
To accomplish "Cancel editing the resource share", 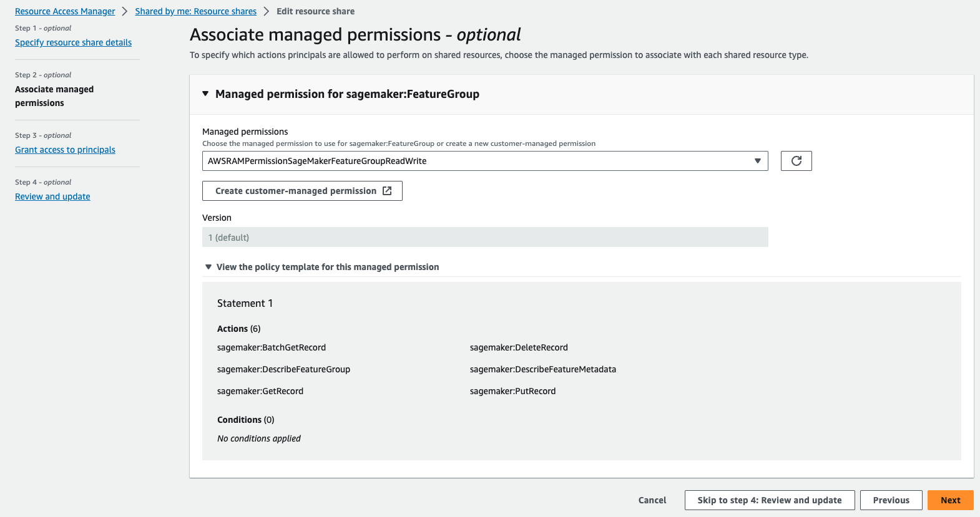I will tap(652, 500).
